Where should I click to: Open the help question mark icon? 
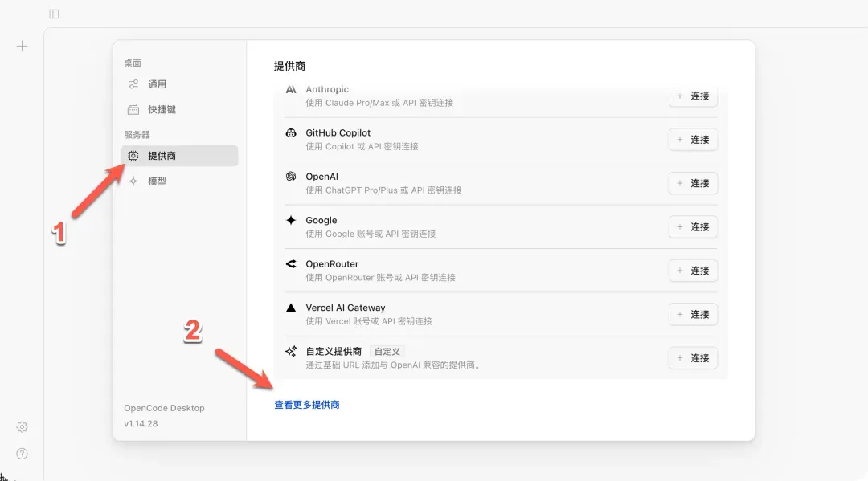22,454
